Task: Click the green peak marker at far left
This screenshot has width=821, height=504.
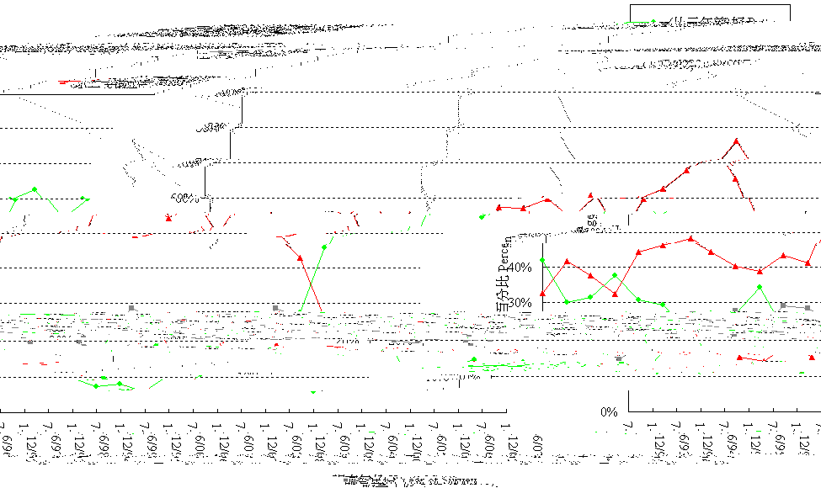Action: 34,189
